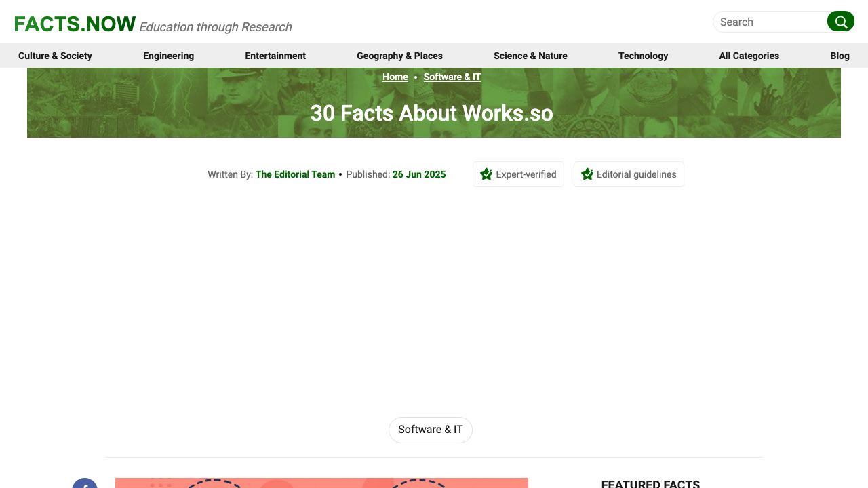The height and width of the screenshot is (488, 868).
Task: Click the Expert-verified button
Action: click(518, 174)
